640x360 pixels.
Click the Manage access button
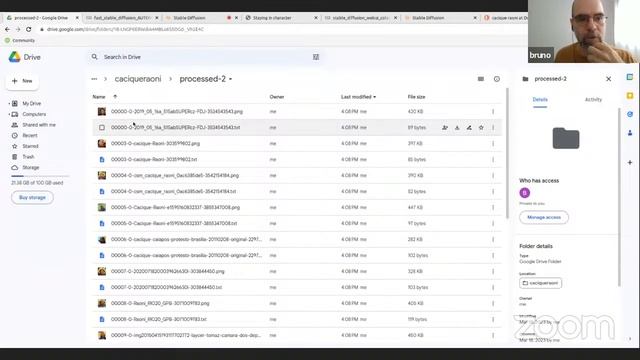[544, 217]
